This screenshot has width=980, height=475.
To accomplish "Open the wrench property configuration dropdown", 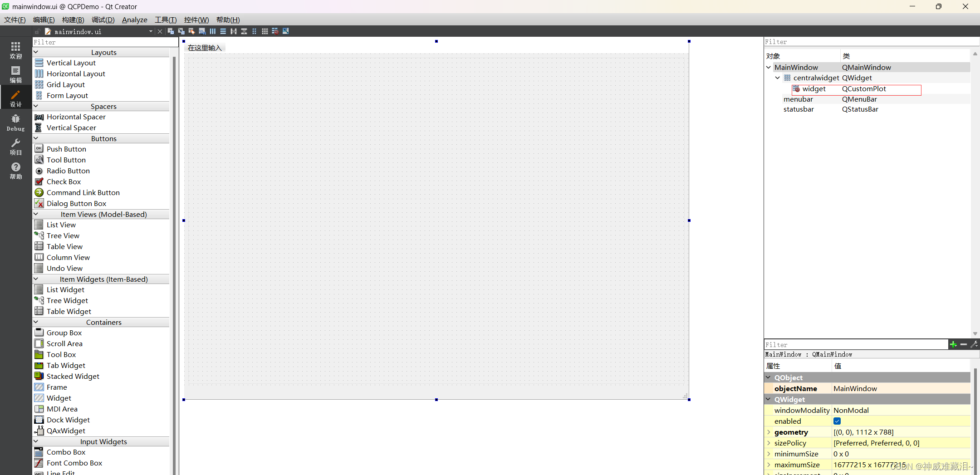I will click(974, 344).
